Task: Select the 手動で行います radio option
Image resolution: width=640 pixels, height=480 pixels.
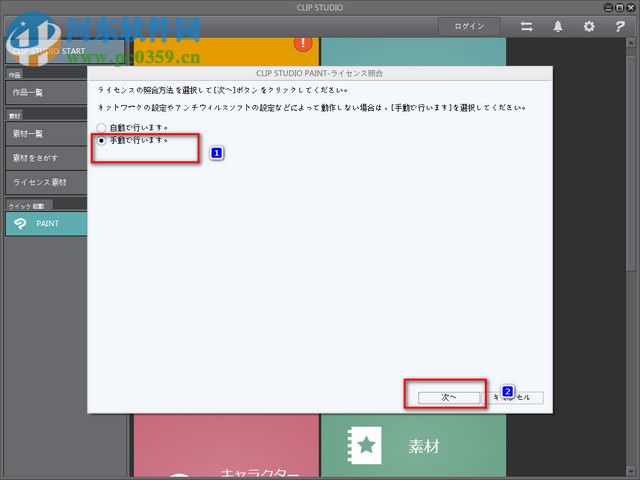Action: pyautogui.click(x=101, y=140)
